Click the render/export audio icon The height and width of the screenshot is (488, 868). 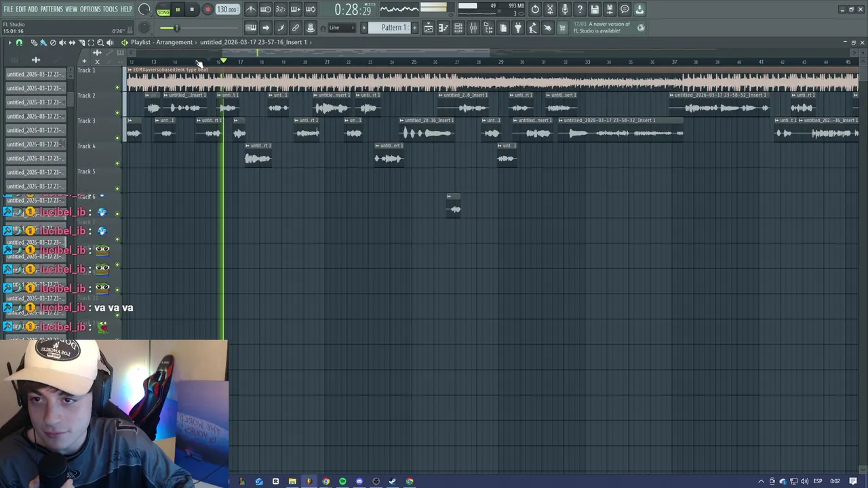click(x=610, y=9)
